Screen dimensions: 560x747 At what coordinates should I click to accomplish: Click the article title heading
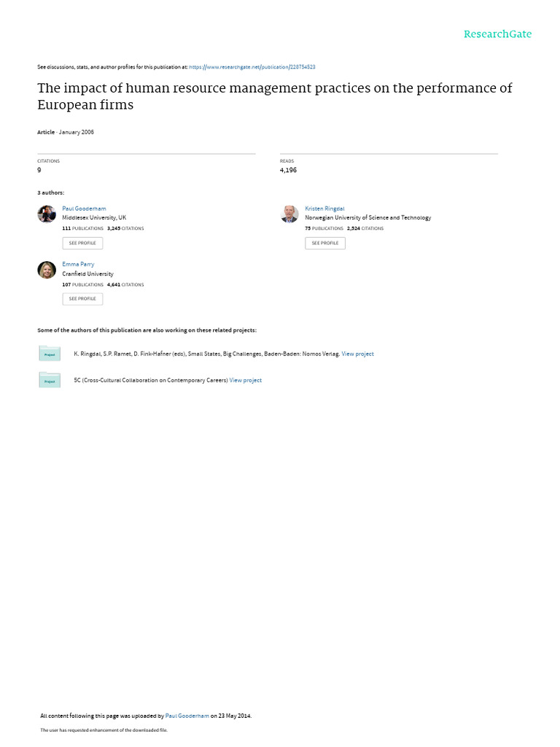274,96
